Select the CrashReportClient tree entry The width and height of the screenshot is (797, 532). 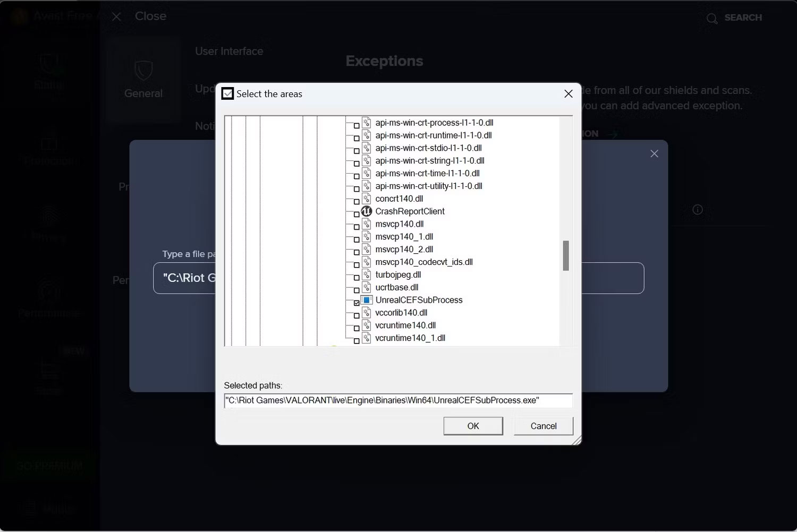pyautogui.click(x=410, y=211)
